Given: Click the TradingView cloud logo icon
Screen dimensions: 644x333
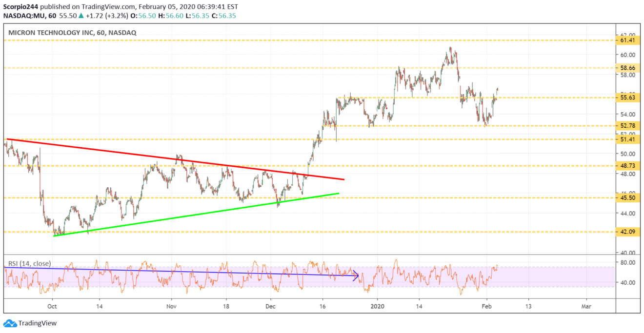Looking at the screenshot, I should [9, 323].
